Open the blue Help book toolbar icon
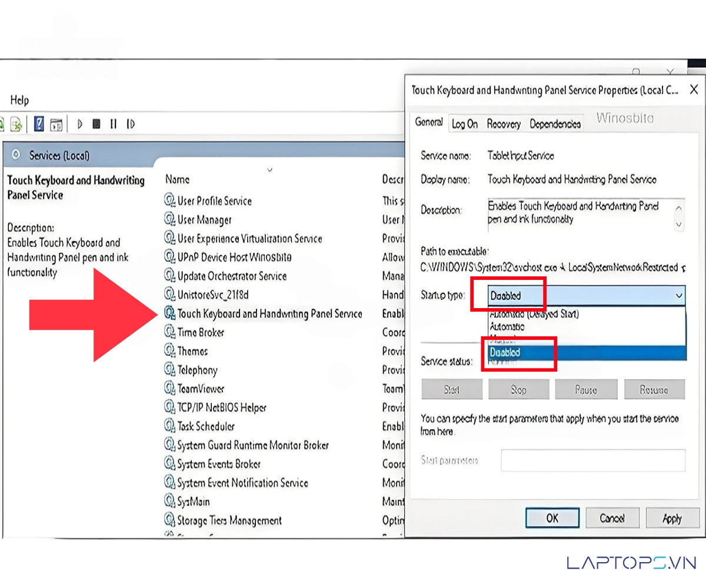 point(39,124)
